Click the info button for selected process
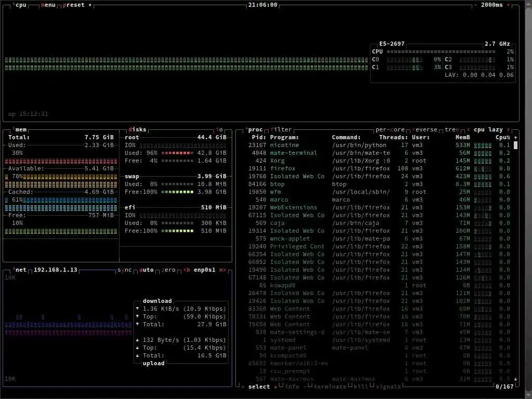Image resolution: width=532 pixels, height=399 pixels. tap(292, 387)
